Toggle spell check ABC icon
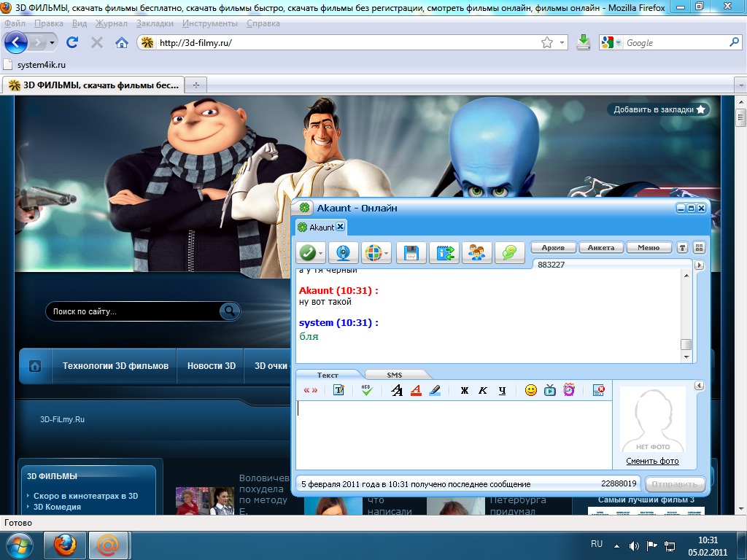The height and width of the screenshot is (560, 747). click(x=367, y=391)
